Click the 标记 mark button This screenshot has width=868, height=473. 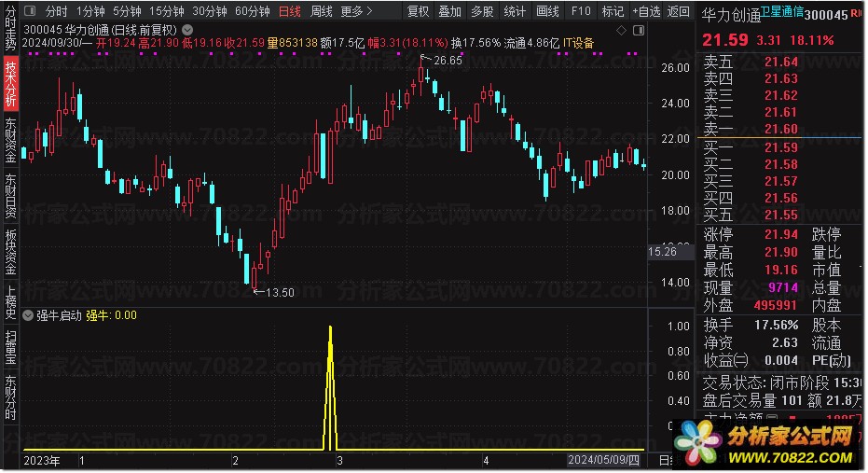[613, 11]
